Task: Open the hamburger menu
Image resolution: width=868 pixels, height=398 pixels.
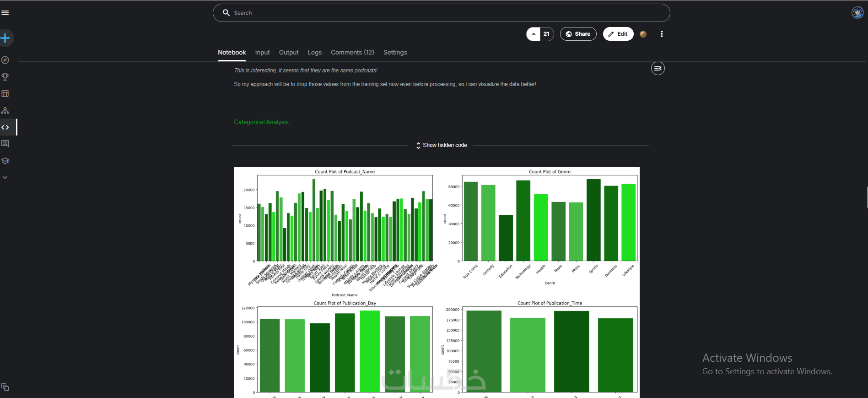Action: click(5, 13)
